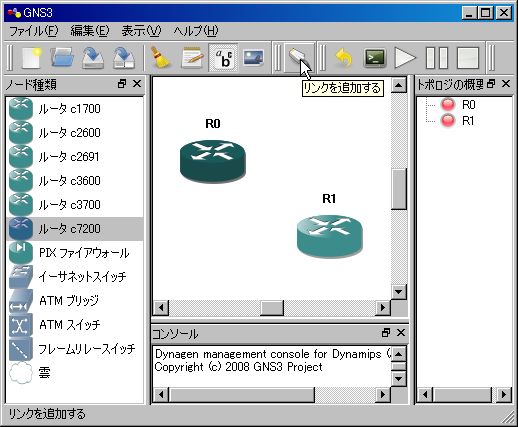
Task: Select the ルータ c2600 node type
Action: pyautogui.click(x=75, y=133)
